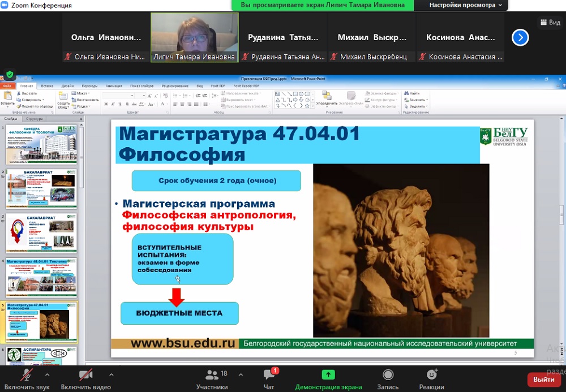Open the Вставка ribbon tab in PowerPoint
Screen dimensions: 566x392
pyautogui.click(x=48, y=85)
